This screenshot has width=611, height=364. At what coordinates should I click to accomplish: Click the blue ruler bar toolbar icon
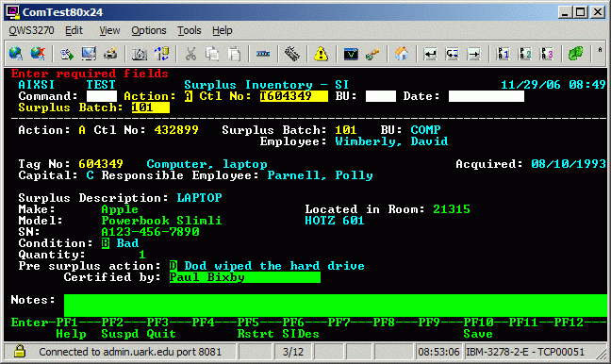coord(263,54)
